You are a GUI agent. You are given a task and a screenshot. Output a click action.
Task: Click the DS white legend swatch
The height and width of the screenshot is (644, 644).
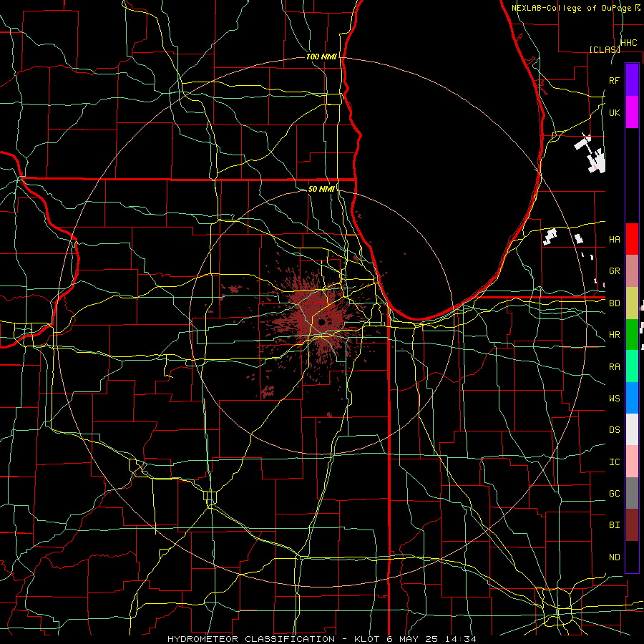[632, 429]
